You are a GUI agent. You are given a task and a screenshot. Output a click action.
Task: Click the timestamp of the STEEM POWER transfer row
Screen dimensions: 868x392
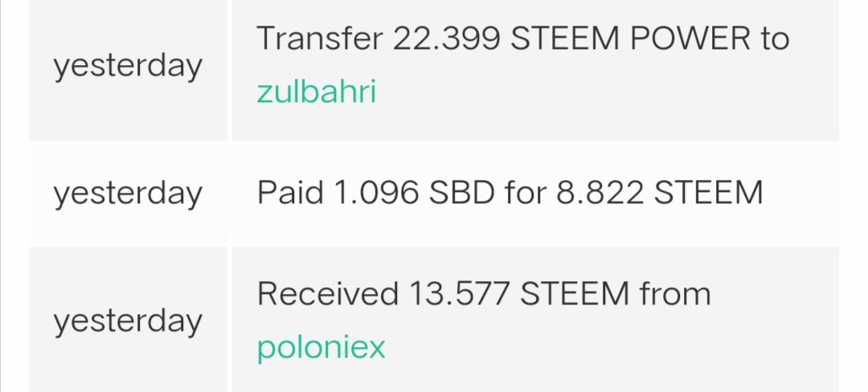(128, 66)
